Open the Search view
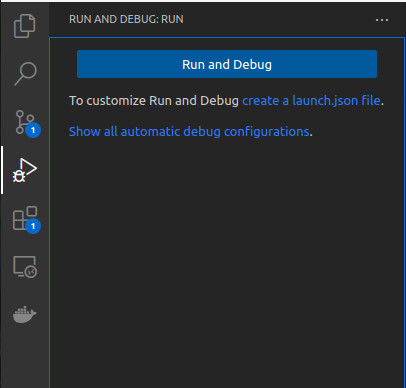 tap(25, 73)
